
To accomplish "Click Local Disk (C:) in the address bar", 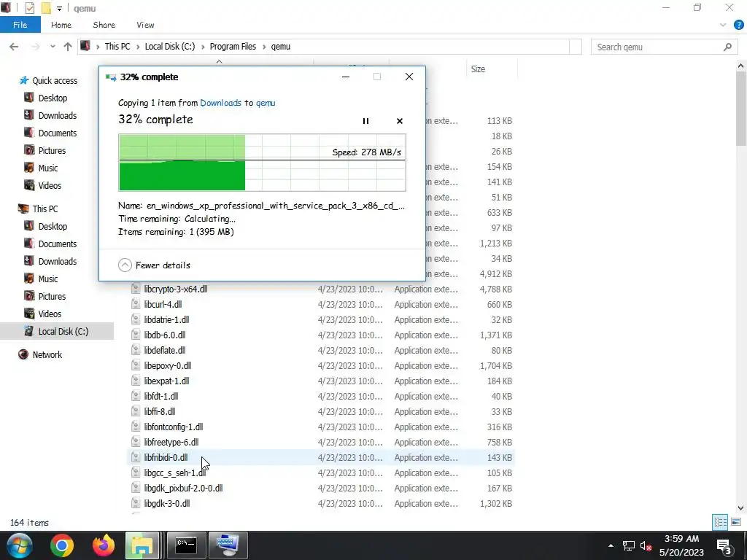I will pos(169,47).
